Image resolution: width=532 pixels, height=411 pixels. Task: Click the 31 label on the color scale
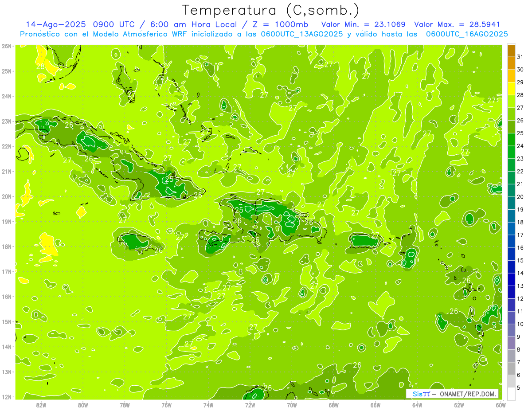(520, 57)
